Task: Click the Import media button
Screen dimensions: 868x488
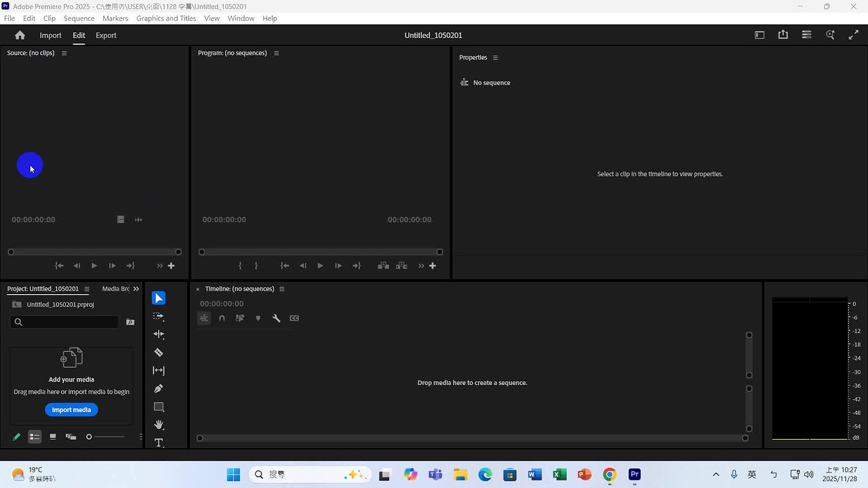Action: 71,409
